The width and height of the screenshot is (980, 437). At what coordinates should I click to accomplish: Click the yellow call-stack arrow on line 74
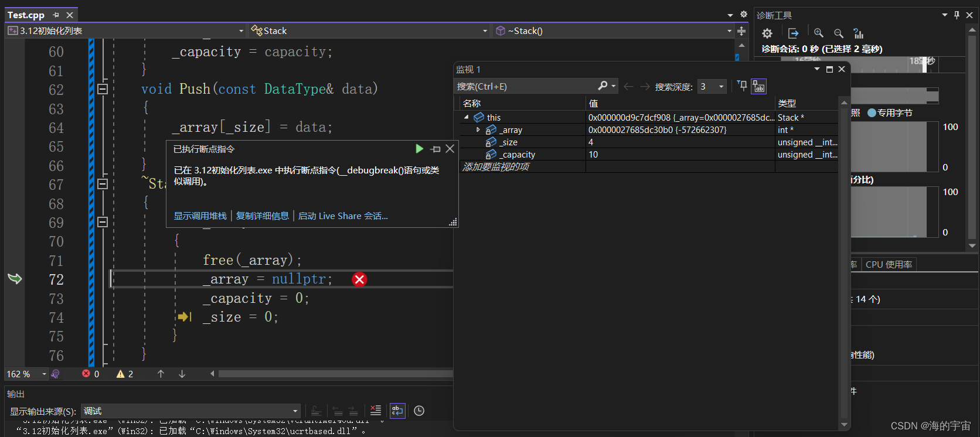[185, 317]
